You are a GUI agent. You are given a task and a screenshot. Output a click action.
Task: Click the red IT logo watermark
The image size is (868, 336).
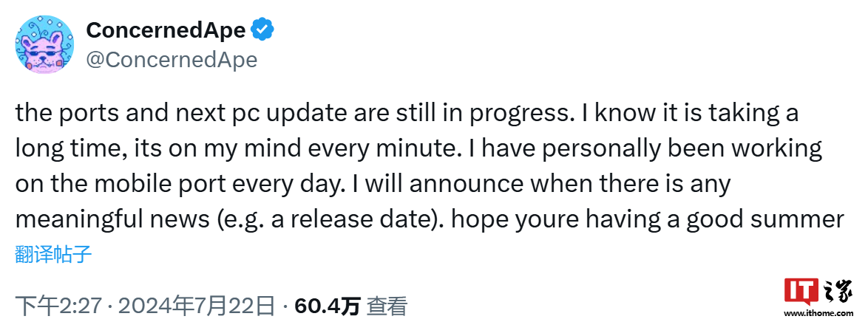click(x=800, y=292)
